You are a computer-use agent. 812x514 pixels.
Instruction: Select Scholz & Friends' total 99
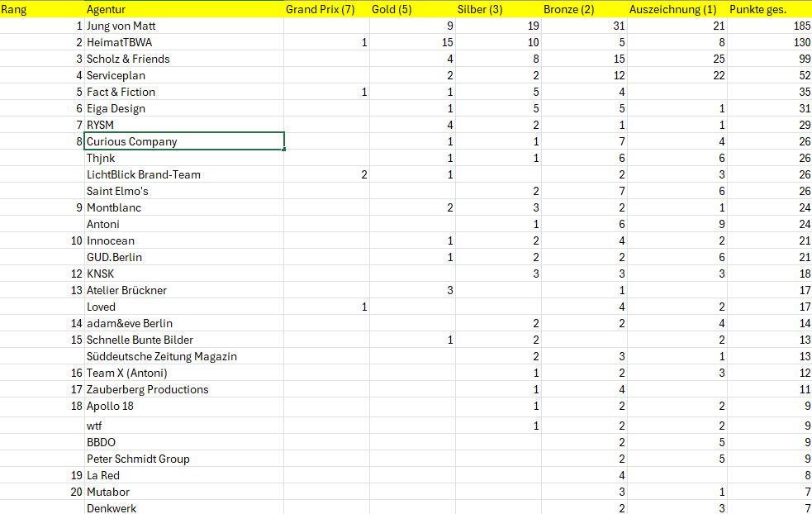(x=770, y=59)
